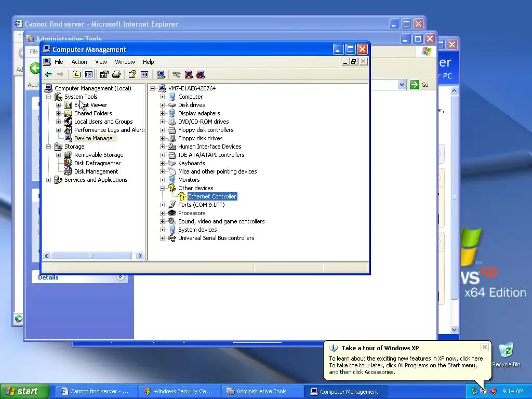
Task: Expand the Shared Folders node
Action: coord(58,113)
